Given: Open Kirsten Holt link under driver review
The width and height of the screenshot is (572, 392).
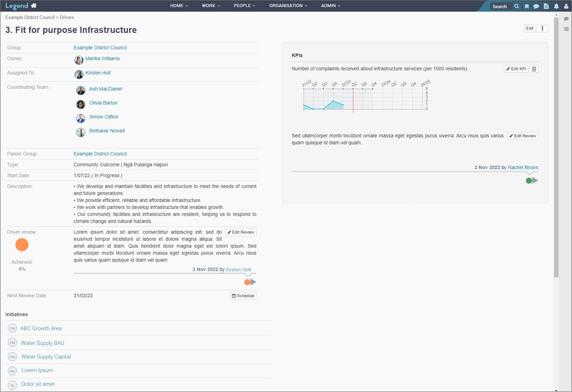Looking at the screenshot, I should coord(239,269).
